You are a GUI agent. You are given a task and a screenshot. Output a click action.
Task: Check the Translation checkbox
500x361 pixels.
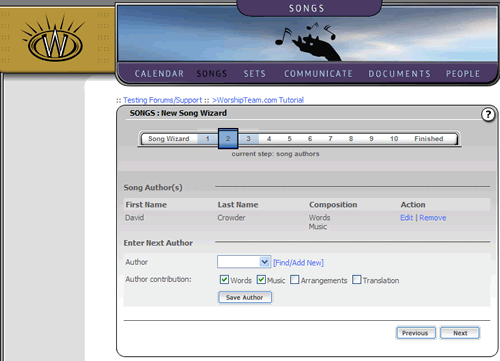tap(357, 279)
